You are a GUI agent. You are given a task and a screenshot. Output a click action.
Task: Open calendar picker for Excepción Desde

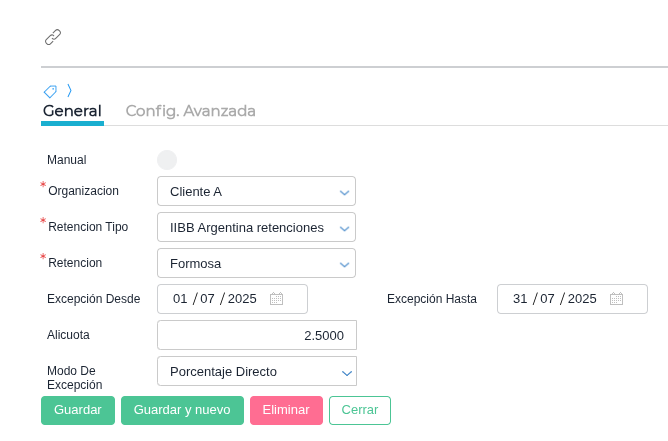coord(277,299)
